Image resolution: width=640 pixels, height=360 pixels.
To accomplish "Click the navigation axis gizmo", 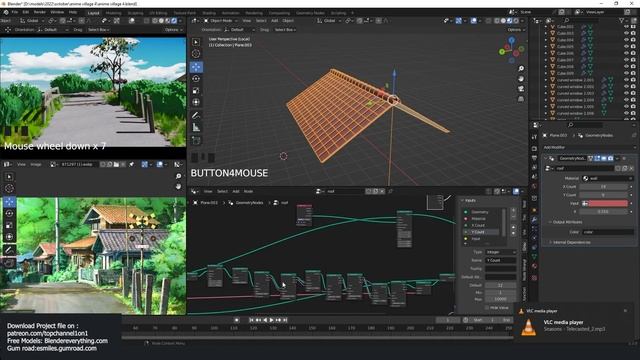I will point(511,49).
